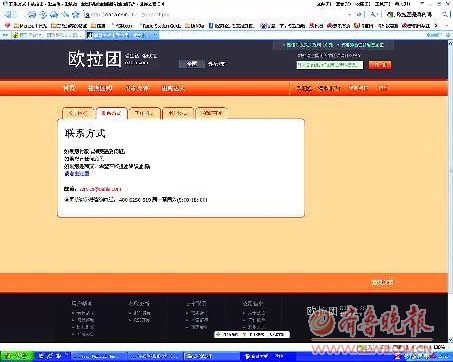Click the 欧拉团 site logo
This screenshot has height=362, width=453.
point(95,59)
